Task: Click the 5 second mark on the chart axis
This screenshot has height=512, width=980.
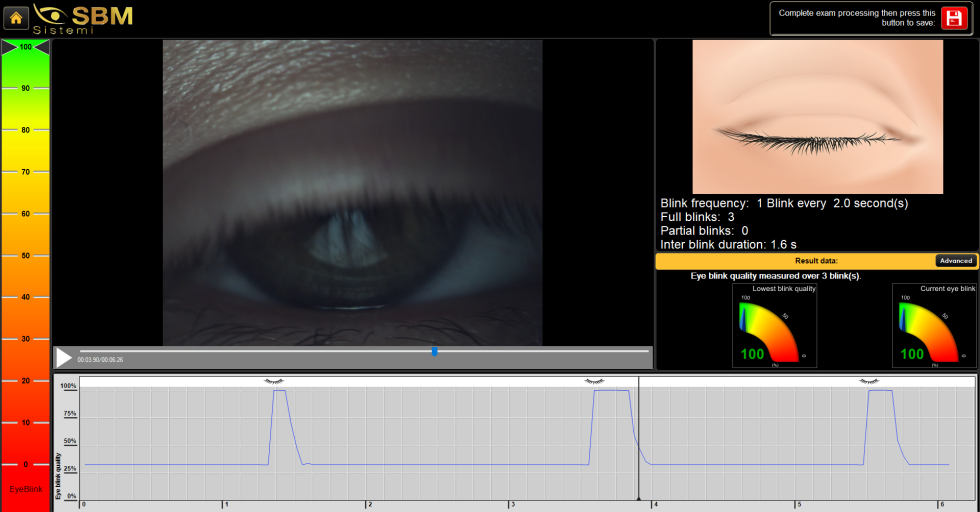Action: click(798, 504)
